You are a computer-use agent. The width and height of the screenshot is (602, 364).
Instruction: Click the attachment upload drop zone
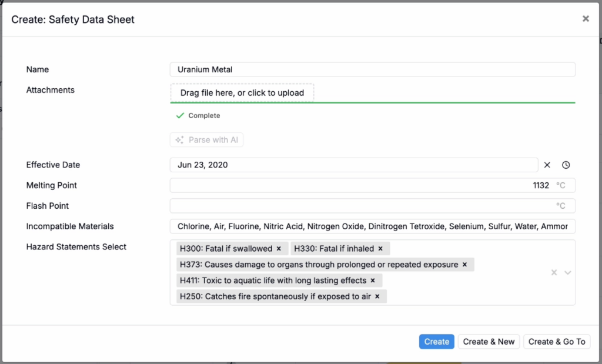click(x=242, y=93)
